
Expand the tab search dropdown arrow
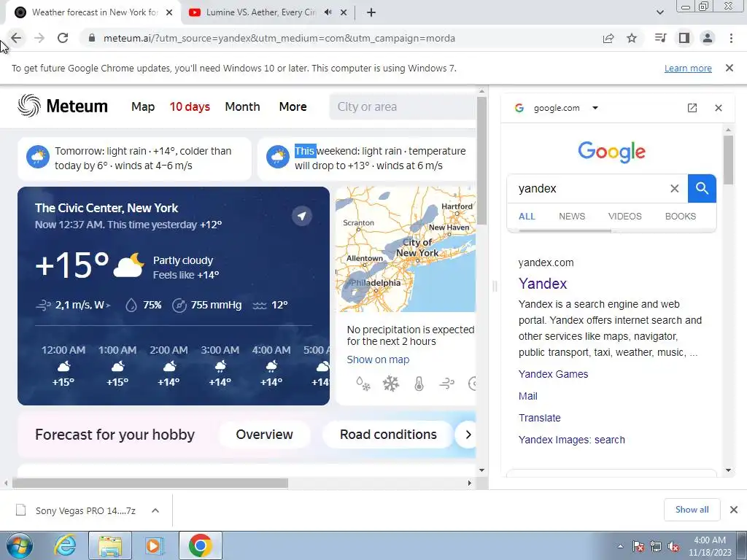click(x=659, y=12)
